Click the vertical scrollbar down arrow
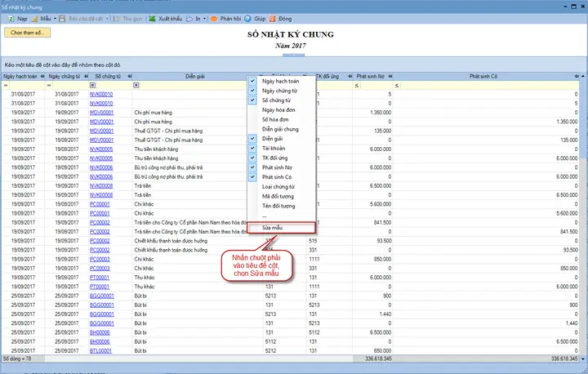 coord(583,359)
